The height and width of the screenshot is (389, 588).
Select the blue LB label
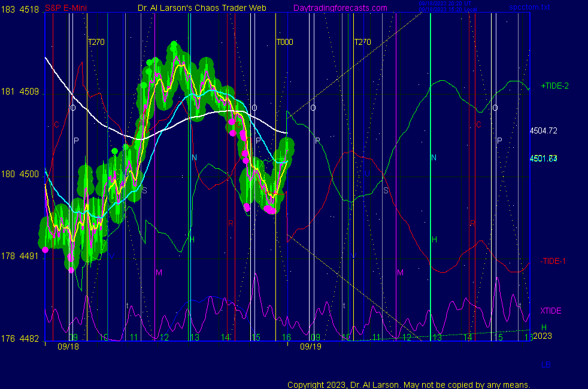click(x=545, y=364)
